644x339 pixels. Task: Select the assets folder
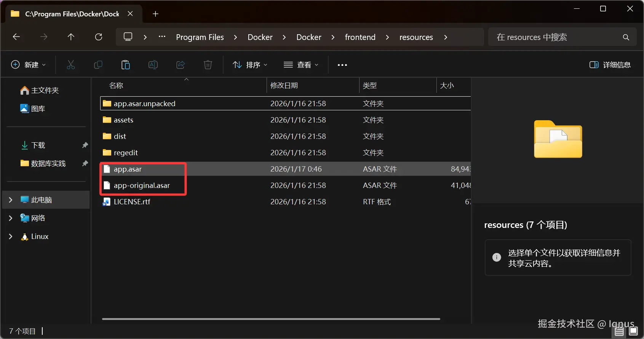(x=286, y=120)
